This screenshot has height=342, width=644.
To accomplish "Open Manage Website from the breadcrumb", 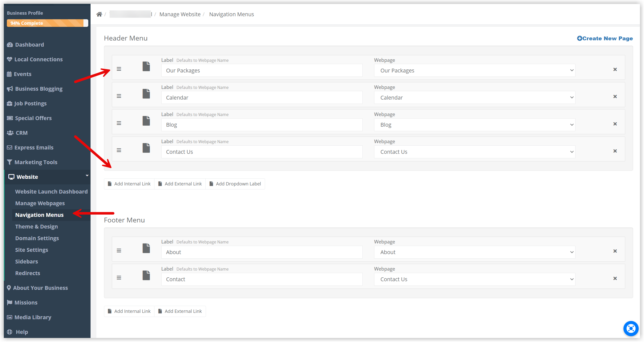I will [x=180, y=14].
